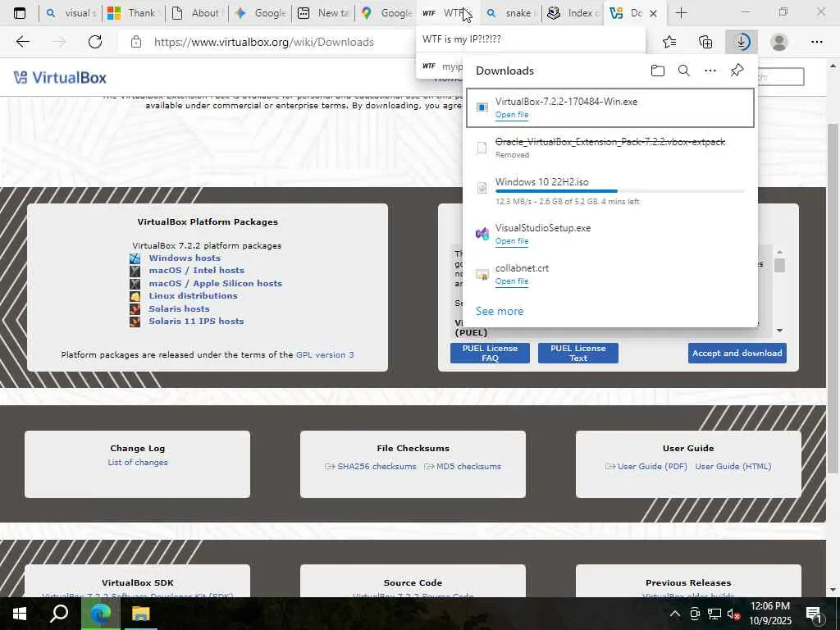Click the Solaris hosts link
The image size is (840, 630).
coord(179,308)
